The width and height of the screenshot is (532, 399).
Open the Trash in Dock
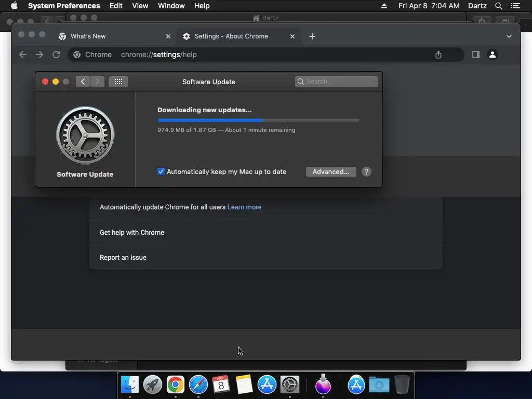click(x=402, y=384)
